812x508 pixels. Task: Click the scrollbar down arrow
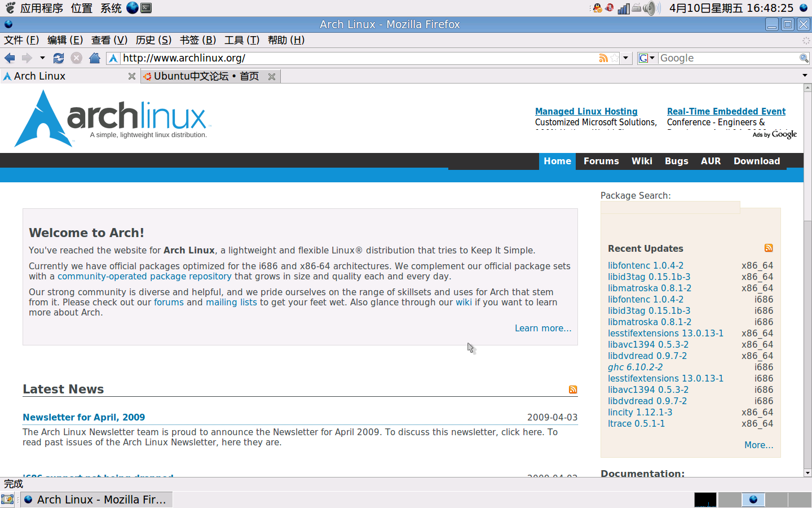pos(807,473)
